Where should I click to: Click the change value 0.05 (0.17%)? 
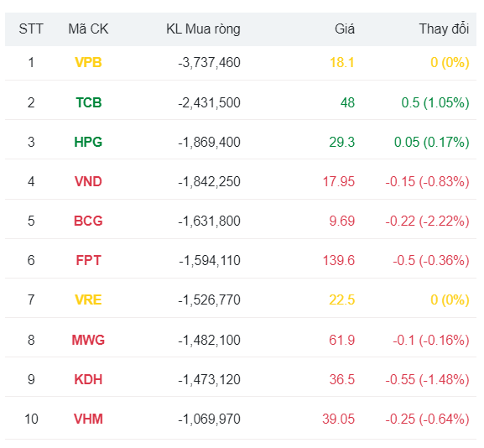[431, 142]
